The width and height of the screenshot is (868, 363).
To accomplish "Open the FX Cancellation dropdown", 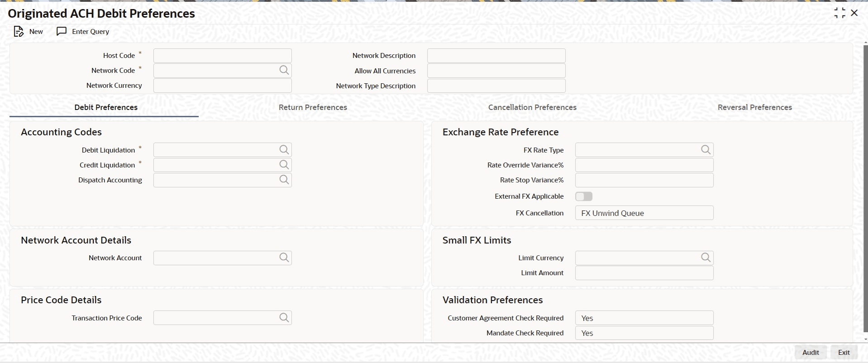I will point(644,213).
